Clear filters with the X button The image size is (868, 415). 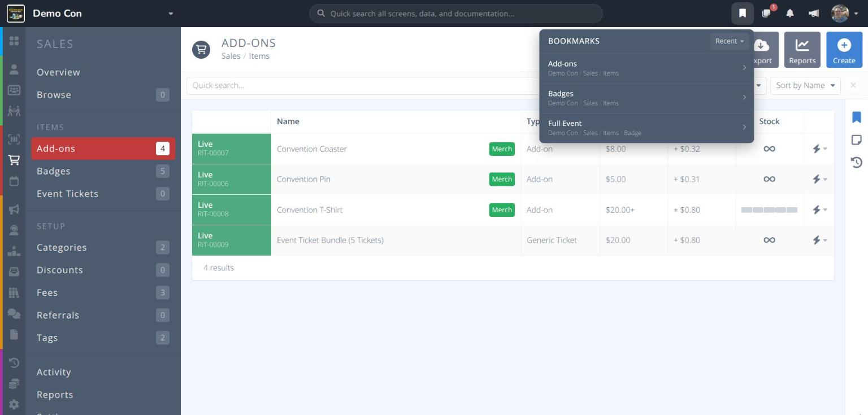853,85
